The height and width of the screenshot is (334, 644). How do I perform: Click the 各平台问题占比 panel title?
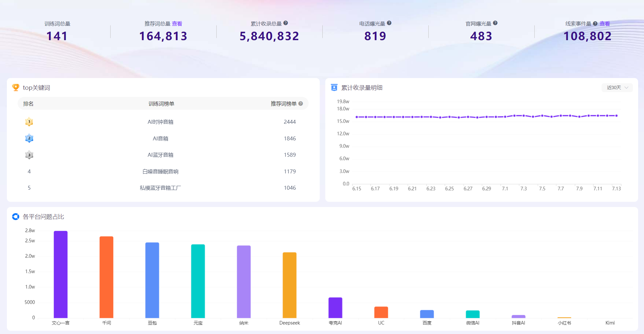pyautogui.click(x=43, y=216)
